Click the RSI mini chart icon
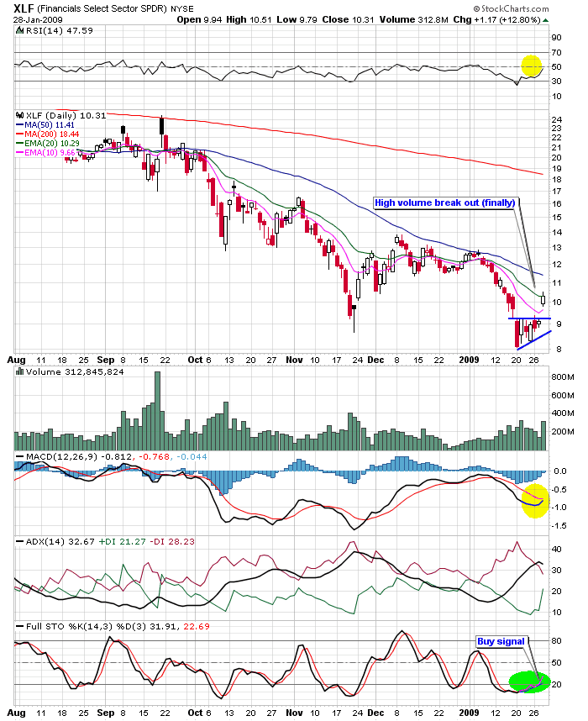Viewport: 588px width, 721px height. (x=20, y=31)
